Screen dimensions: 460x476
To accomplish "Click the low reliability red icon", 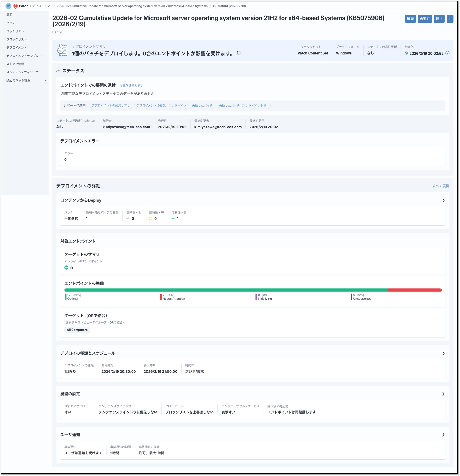I will click(128, 218).
